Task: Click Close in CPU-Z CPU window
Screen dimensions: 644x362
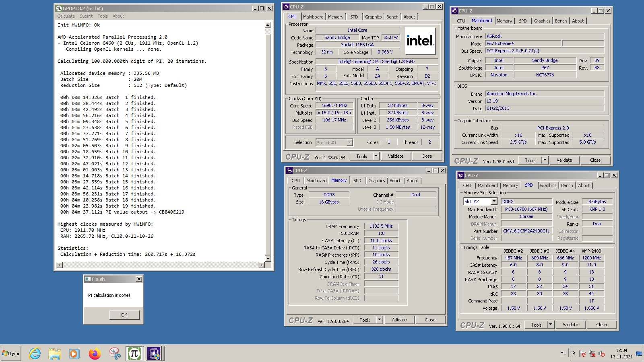Action: [427, 156]
